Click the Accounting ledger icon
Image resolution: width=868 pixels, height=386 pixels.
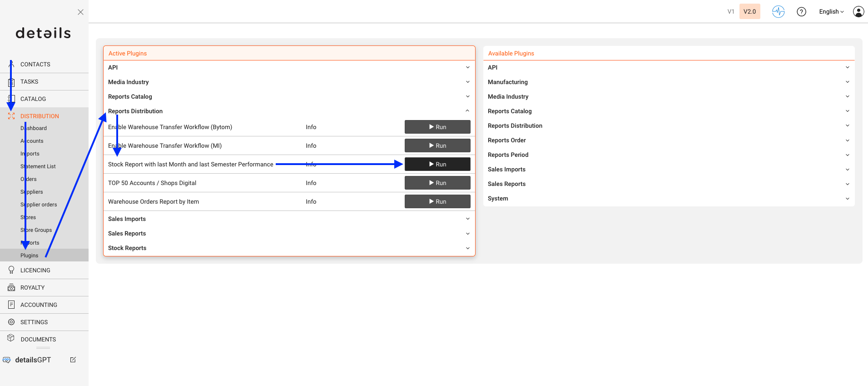(11, 305)
